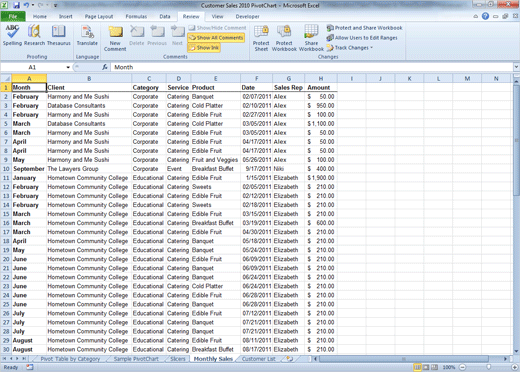The image size is (520, 372).
Task: Click the zoom out minus button
Action: (x=463, y=367)
